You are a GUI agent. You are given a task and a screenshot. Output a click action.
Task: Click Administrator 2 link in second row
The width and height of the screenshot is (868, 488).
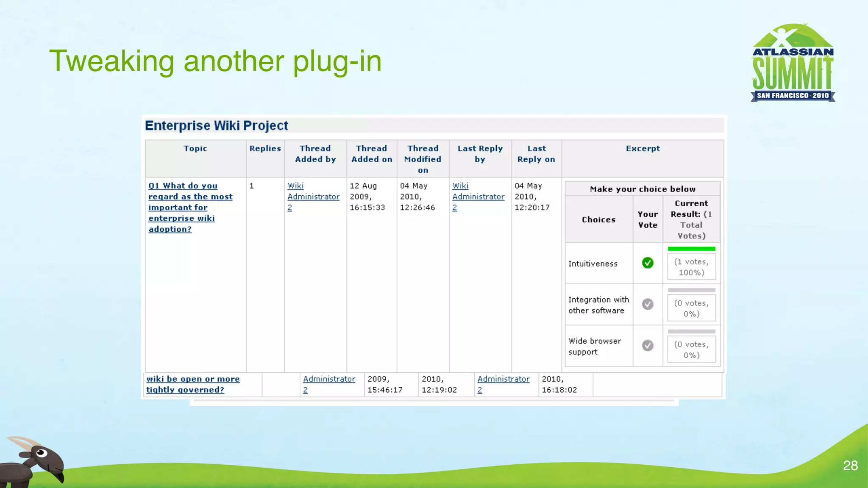(329, 379)
